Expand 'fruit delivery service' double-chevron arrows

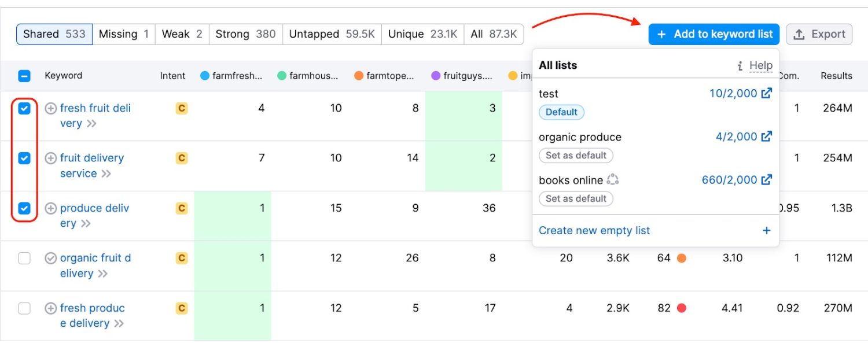click(x=106, y=173)
